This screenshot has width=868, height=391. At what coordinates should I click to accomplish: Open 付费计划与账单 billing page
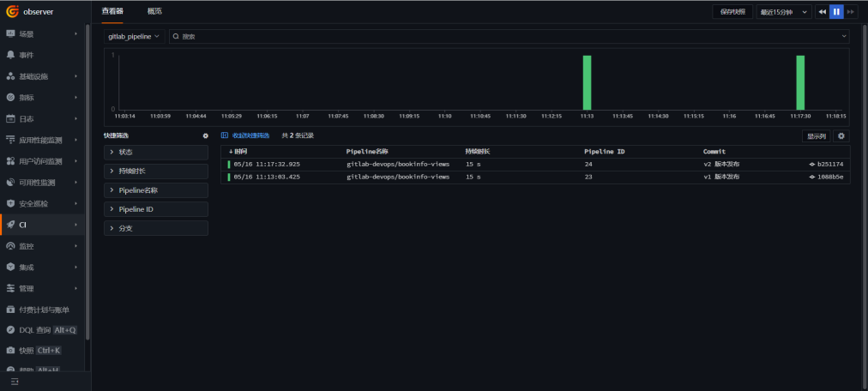[44, 309]
